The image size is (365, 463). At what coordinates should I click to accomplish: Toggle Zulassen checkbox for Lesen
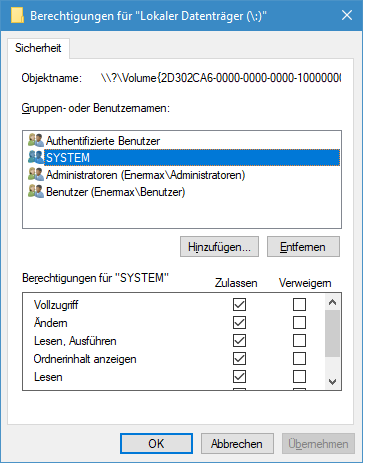[239, 377]
